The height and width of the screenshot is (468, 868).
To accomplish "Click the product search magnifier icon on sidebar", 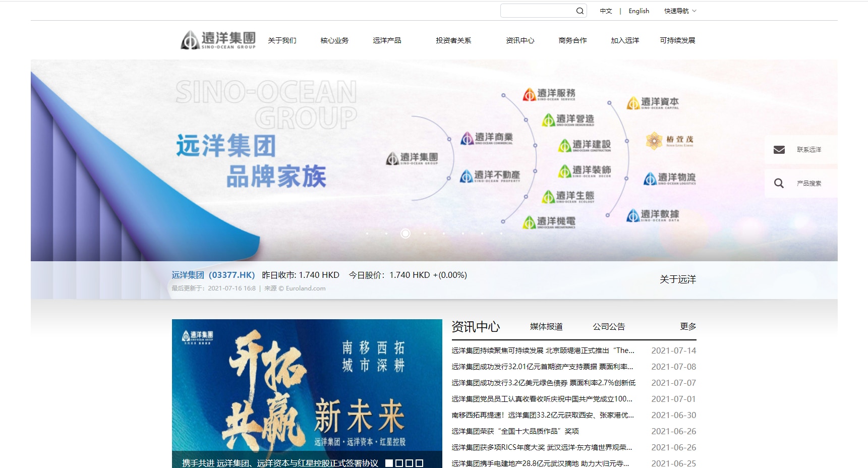I will pos(779,184).
